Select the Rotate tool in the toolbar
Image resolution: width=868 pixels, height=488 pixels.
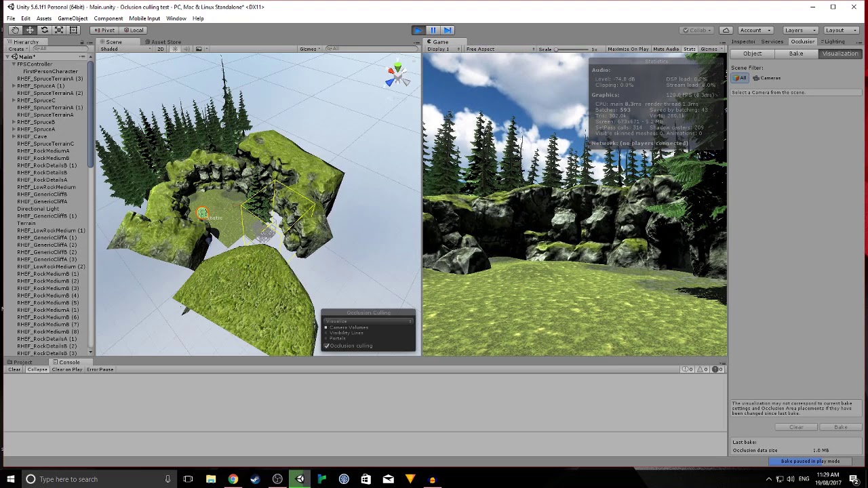pyautogui.click(x=45, y=30)
